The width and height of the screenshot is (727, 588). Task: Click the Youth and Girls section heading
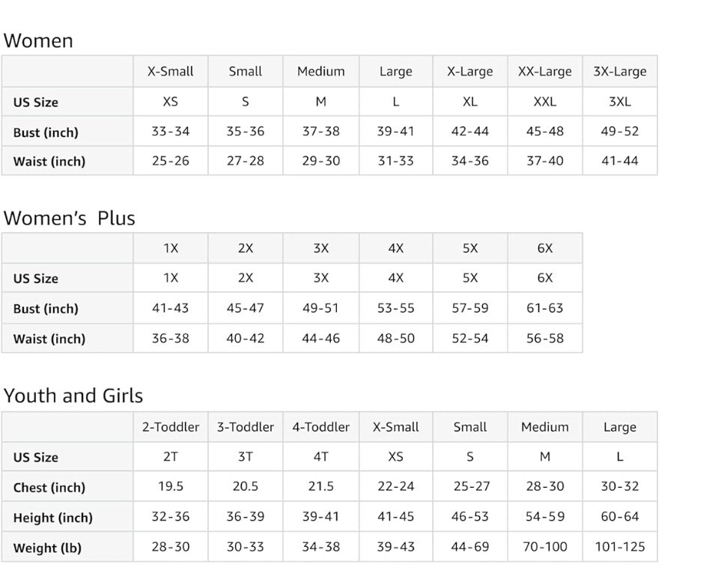(x=73, y=395)
